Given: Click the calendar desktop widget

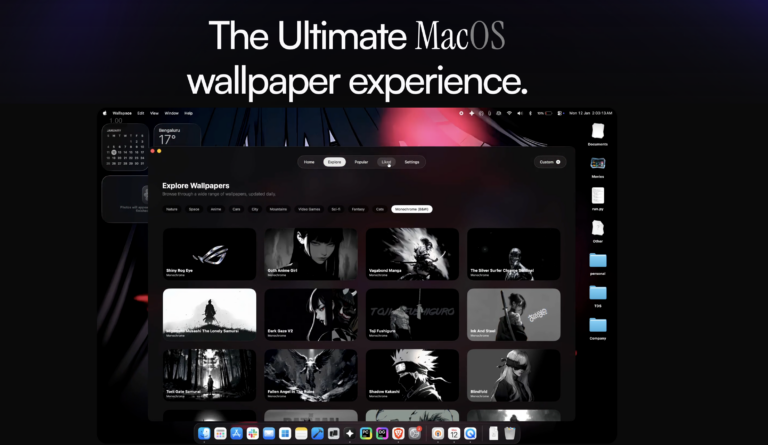Looking at the screenshot, I should coord(125,147).
